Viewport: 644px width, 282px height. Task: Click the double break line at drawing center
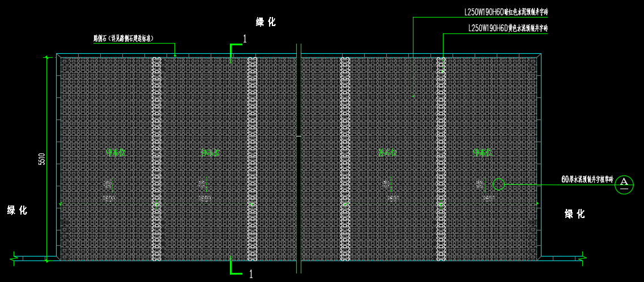(298, 158)
